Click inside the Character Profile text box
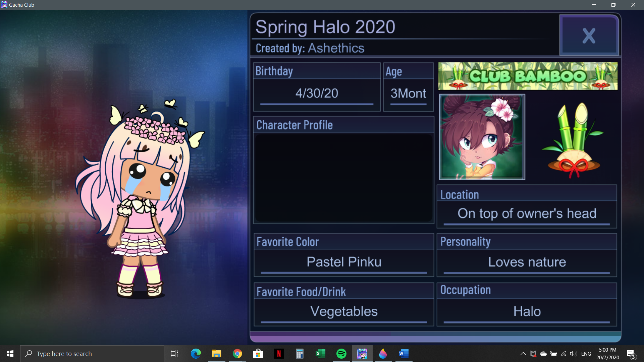 coord(344,178)
